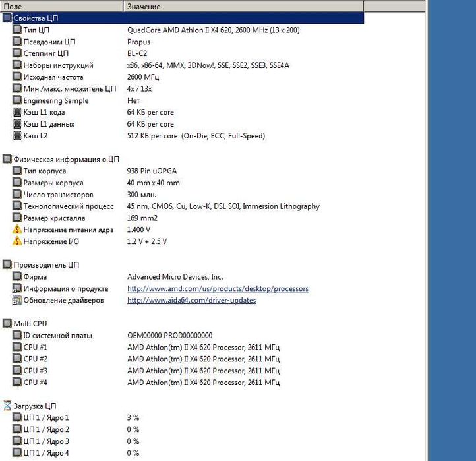Click the Поле column header

click(x=61, y=6)
